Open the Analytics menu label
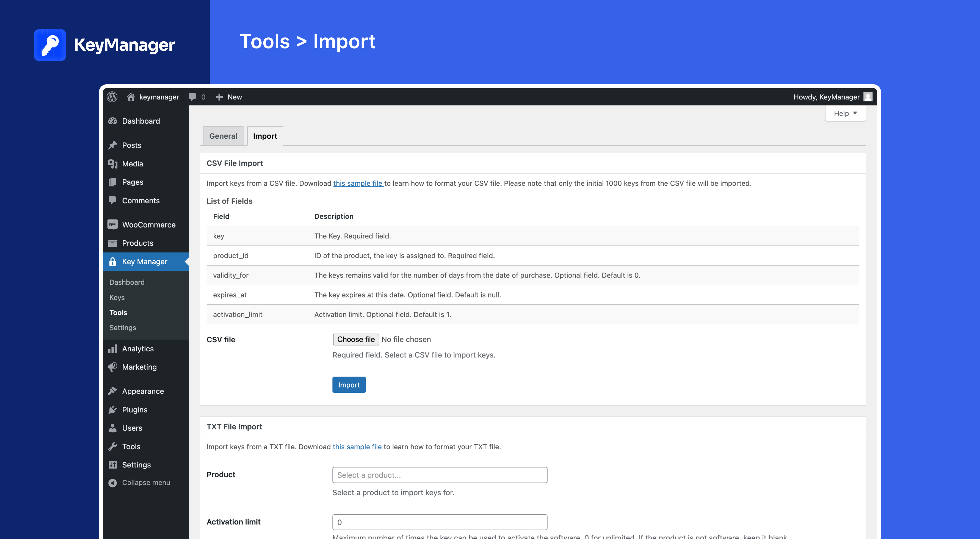Viewport: 980px width, 539px height. 138,349
